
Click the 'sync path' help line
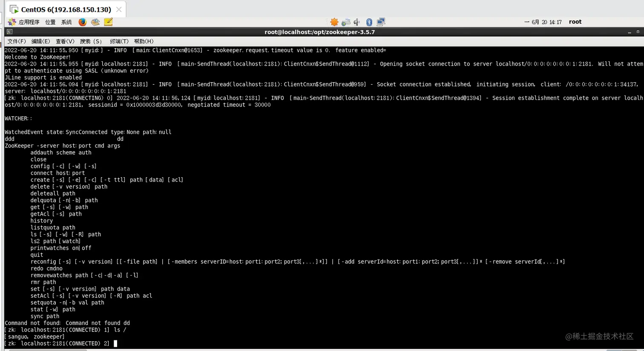click(45, 316)
